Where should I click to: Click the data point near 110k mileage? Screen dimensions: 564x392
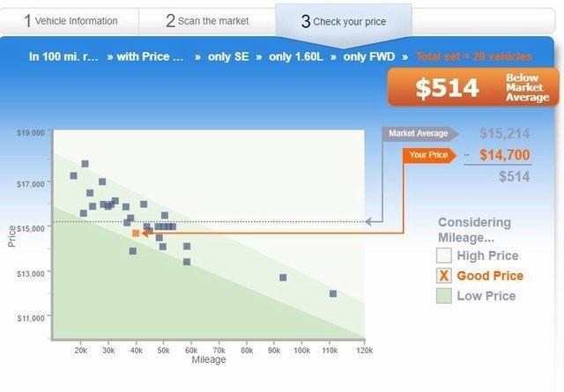tap(333, 293)
